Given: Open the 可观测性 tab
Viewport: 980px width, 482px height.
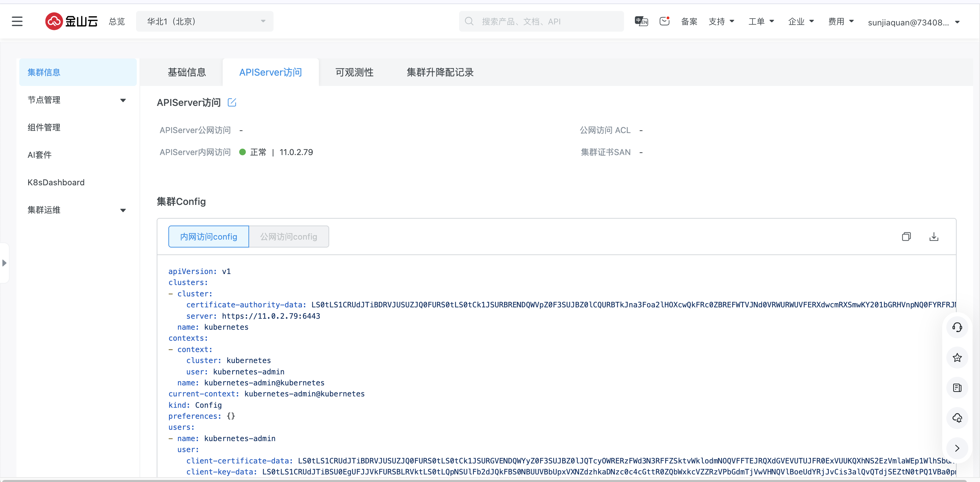Looking at the screenshot, I should click(x=354, y=72).
